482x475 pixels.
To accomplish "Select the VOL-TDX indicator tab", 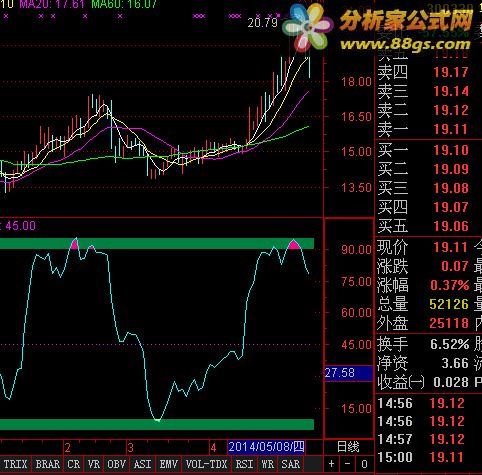I will coord(206,464).
